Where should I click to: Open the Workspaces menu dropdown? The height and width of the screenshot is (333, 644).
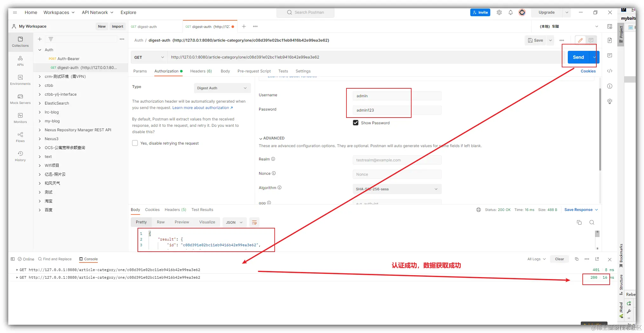pyautogui.click(x=59, y=12)
